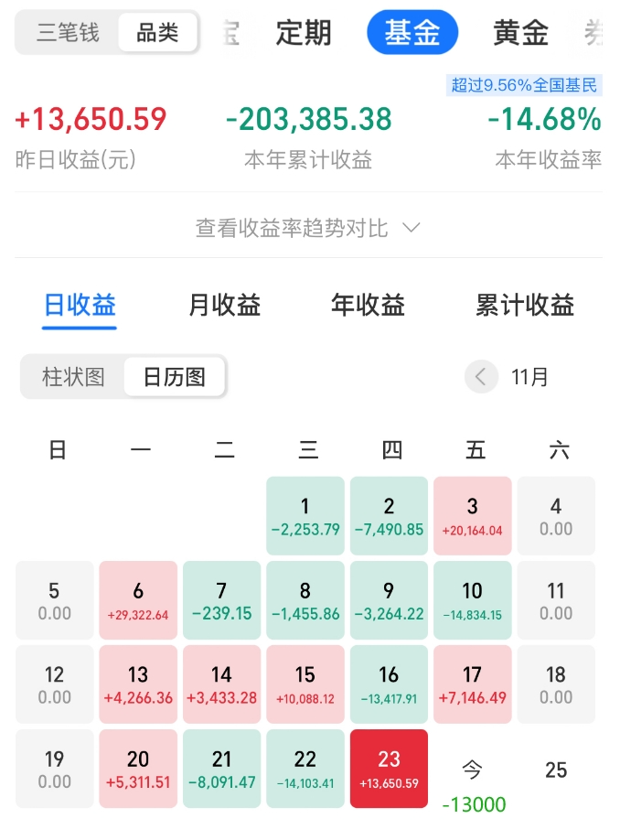620x840 pixels.
Task: Open the 黄金 category tab
Action: click(x=520, y=33)
